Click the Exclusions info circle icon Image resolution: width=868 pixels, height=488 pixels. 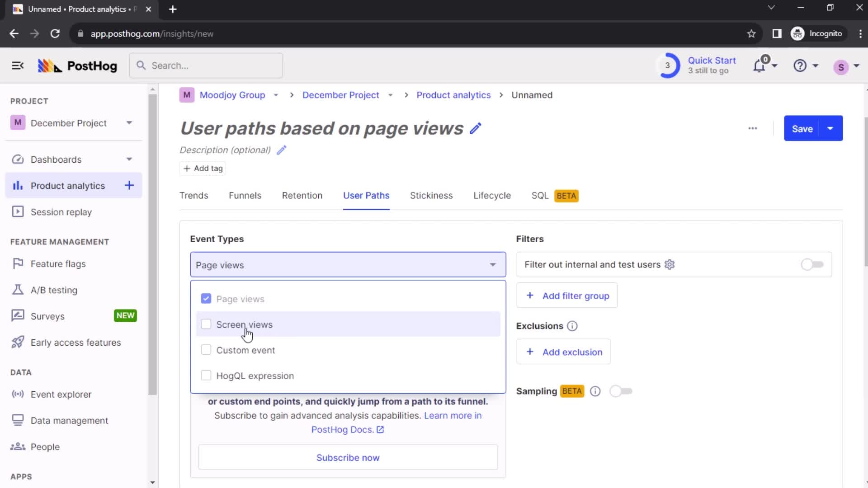point(573,326)
